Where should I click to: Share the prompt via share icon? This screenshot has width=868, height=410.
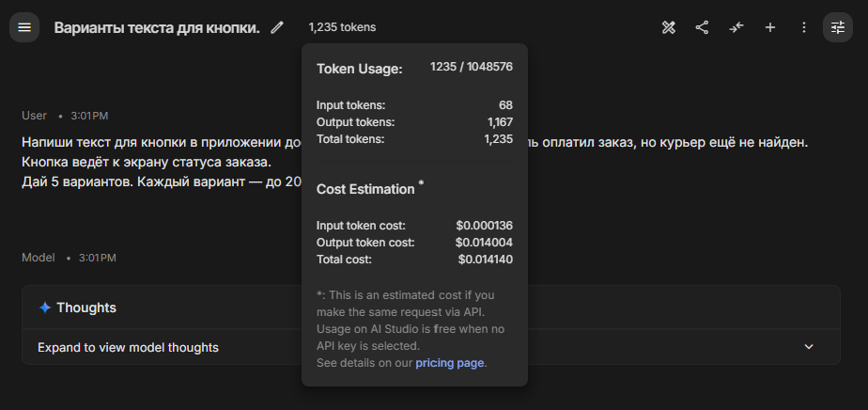pos(702,27)
